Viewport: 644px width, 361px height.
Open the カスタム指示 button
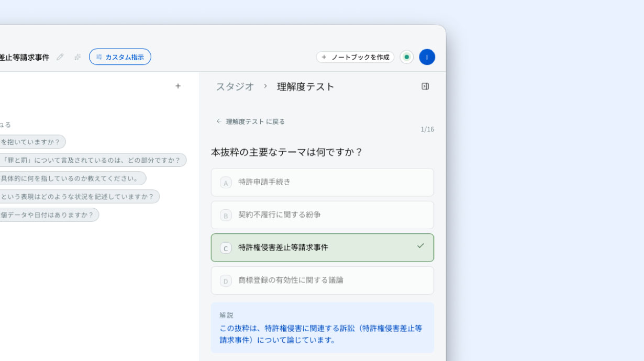coord(120,57)
